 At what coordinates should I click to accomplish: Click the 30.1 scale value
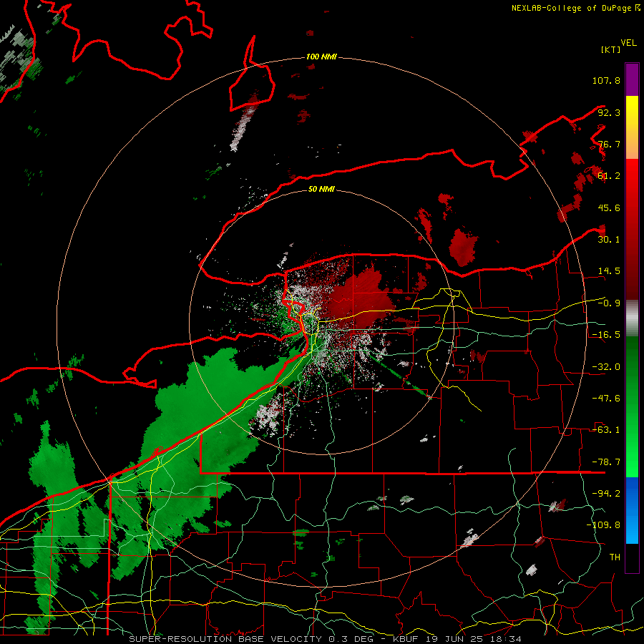click(x=609, y=240)
